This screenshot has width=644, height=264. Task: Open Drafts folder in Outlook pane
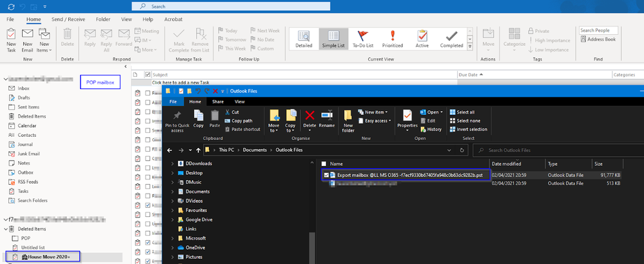(x=24, y=97)
